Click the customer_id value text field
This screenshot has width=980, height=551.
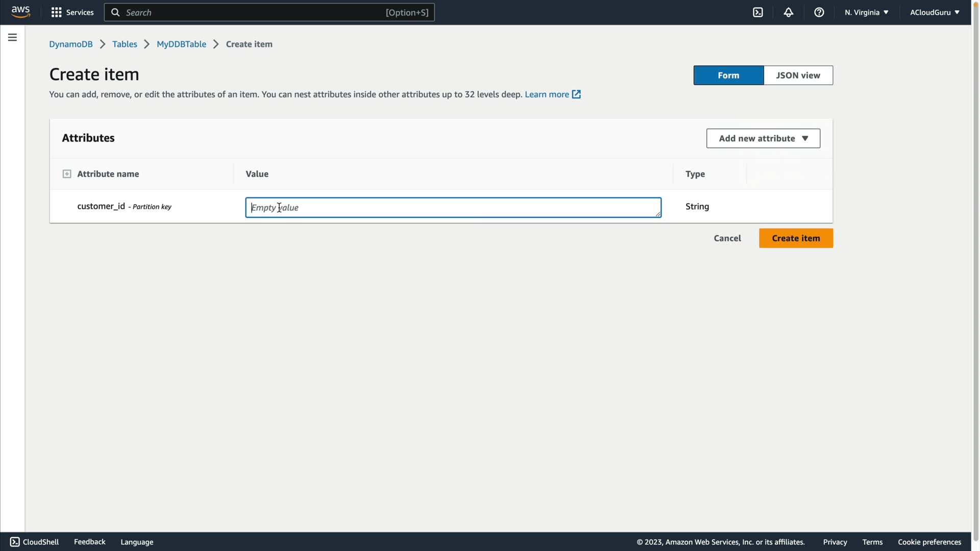coord(453,208)
